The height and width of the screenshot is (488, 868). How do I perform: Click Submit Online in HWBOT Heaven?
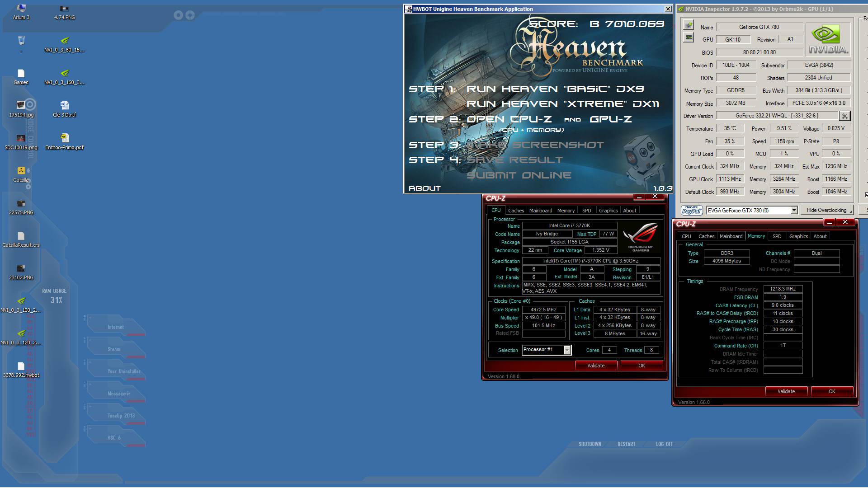519,175
